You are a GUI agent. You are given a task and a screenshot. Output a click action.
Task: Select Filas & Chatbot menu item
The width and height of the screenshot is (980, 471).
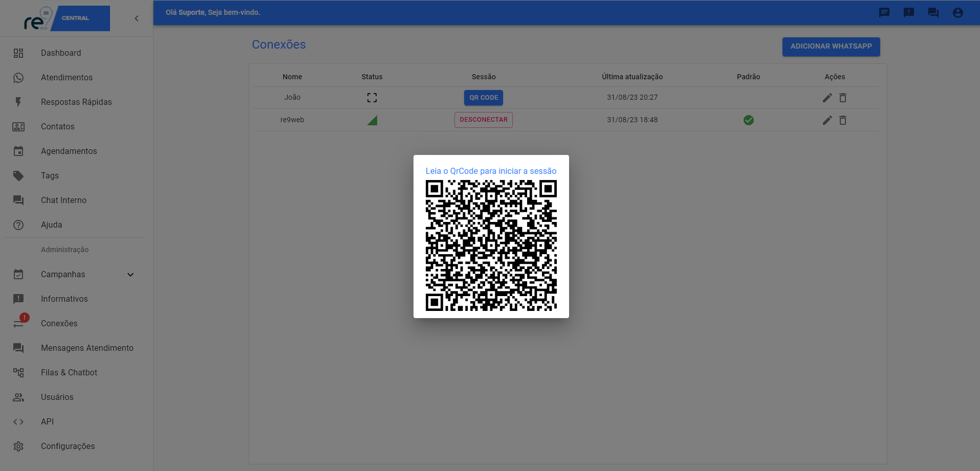coord(77,373)
